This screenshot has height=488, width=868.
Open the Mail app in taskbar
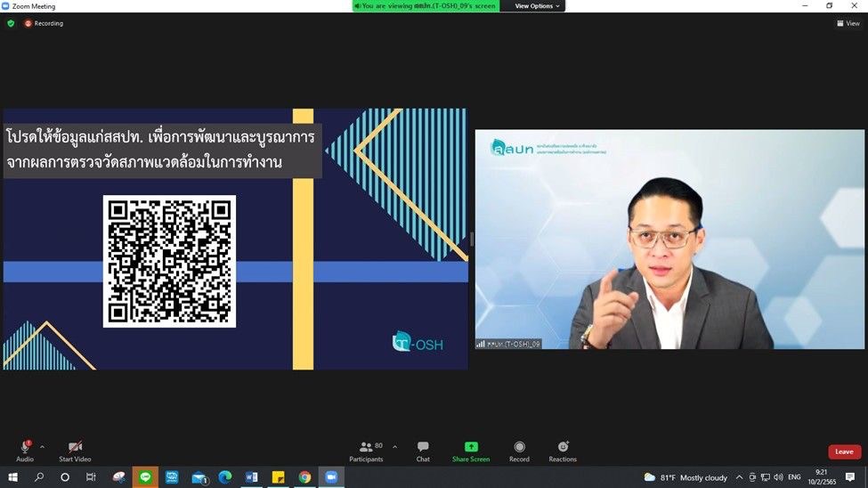coord(199,477)
